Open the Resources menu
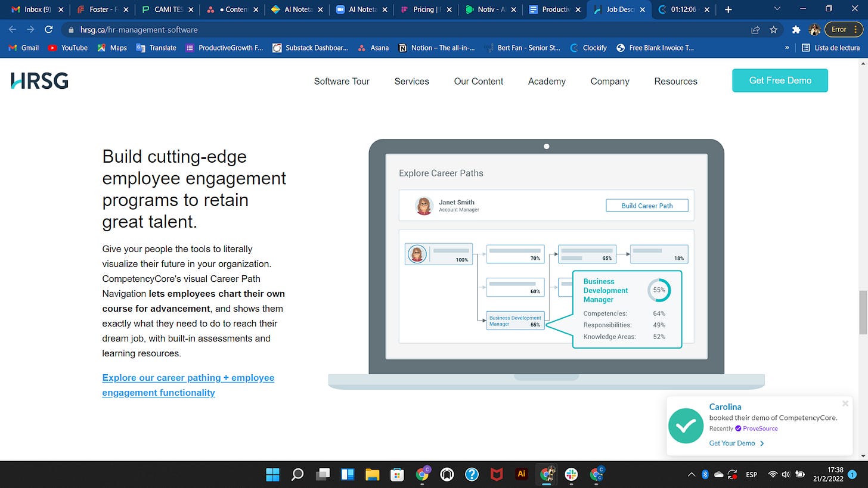Viewport: 868px width, 488px height. [x=675, y=81]
